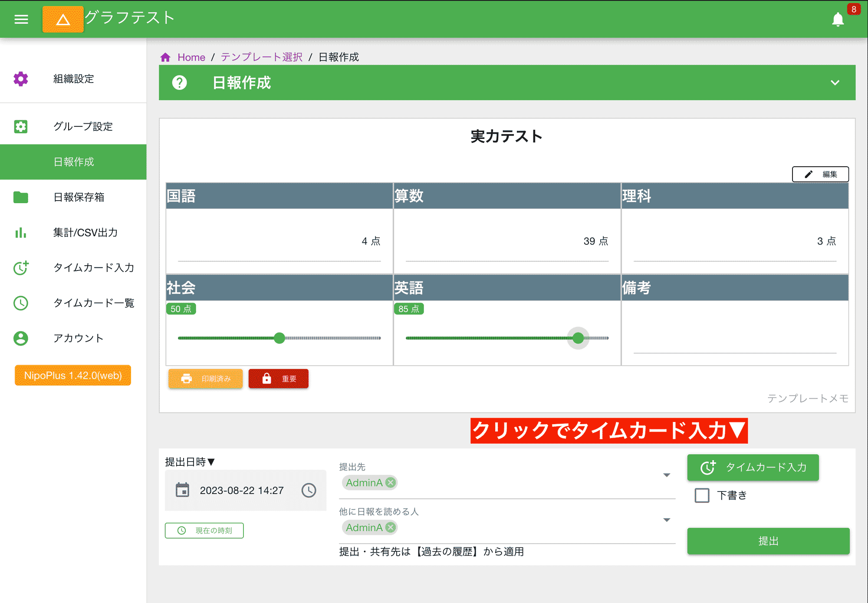The width and height of the screenshot is (868, 603).
Task: Open the hamburger menu
Action: tap(20, 19)
